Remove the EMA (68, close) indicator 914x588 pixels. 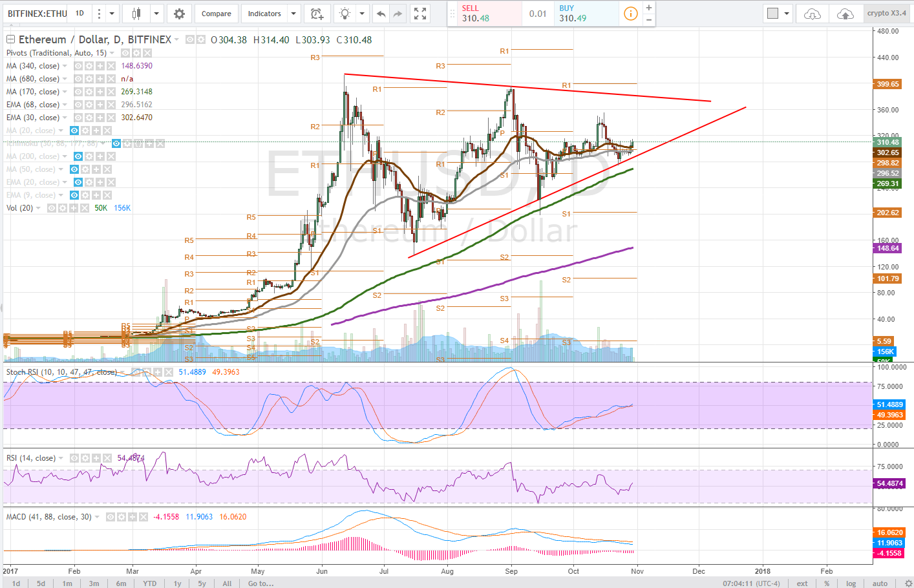111,105
